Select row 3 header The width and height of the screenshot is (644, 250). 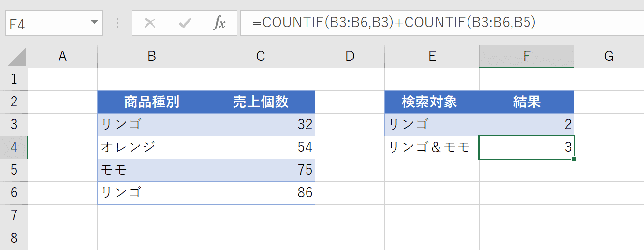14,124
